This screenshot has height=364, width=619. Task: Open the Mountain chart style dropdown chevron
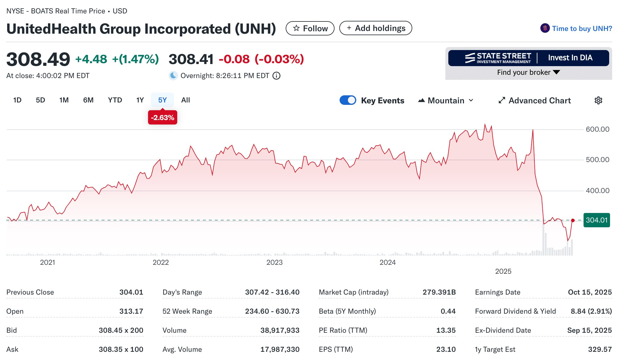(471, 100)
